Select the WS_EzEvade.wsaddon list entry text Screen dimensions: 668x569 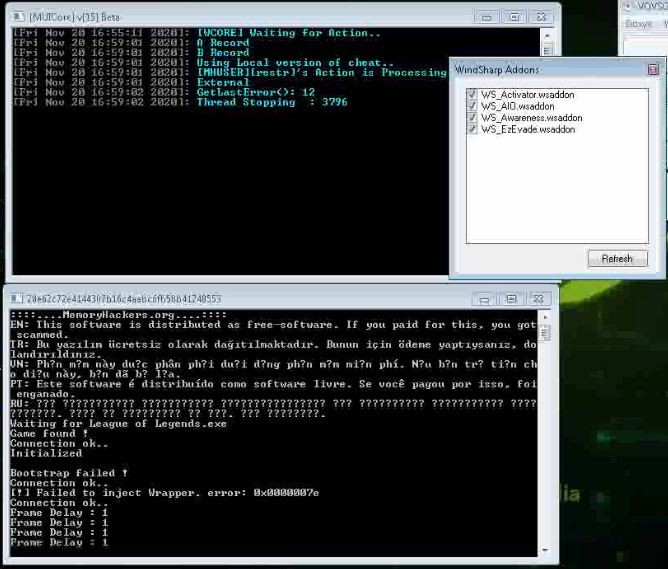pyautogui.click(x=528, y=129)
